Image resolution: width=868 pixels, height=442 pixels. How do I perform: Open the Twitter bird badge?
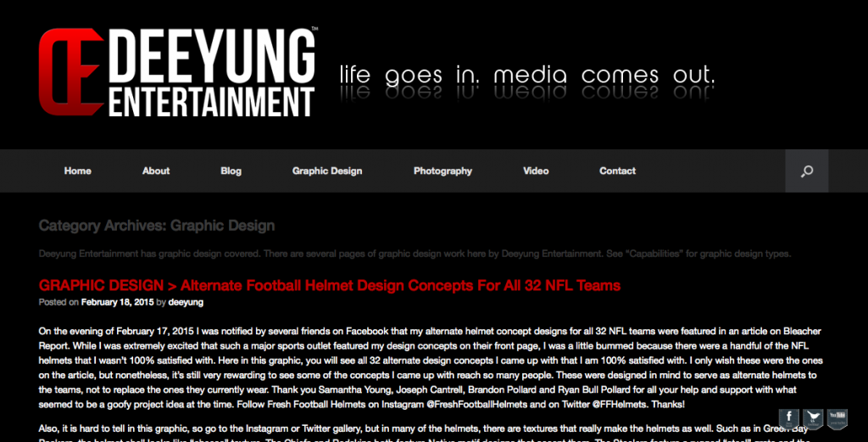813,419
